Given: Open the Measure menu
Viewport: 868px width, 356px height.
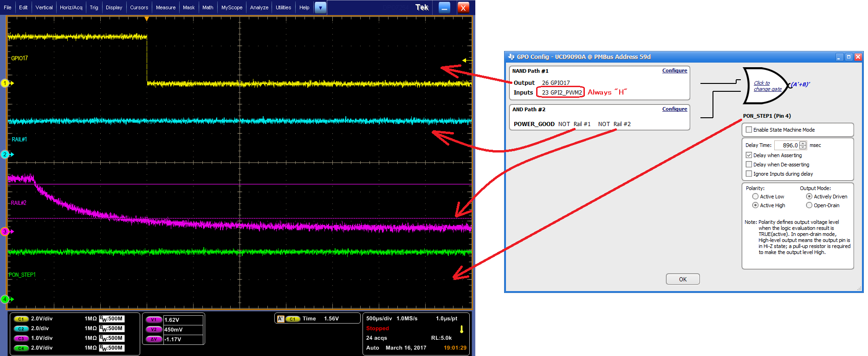Looking at the screenshot, I should pos(166,7).
